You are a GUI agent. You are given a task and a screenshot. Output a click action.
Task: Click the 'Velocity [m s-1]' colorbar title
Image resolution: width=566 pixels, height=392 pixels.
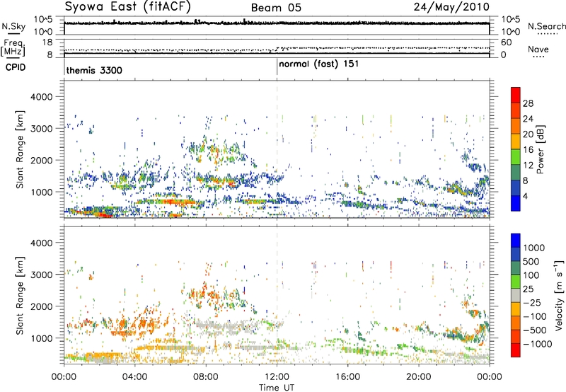point(560,295)
